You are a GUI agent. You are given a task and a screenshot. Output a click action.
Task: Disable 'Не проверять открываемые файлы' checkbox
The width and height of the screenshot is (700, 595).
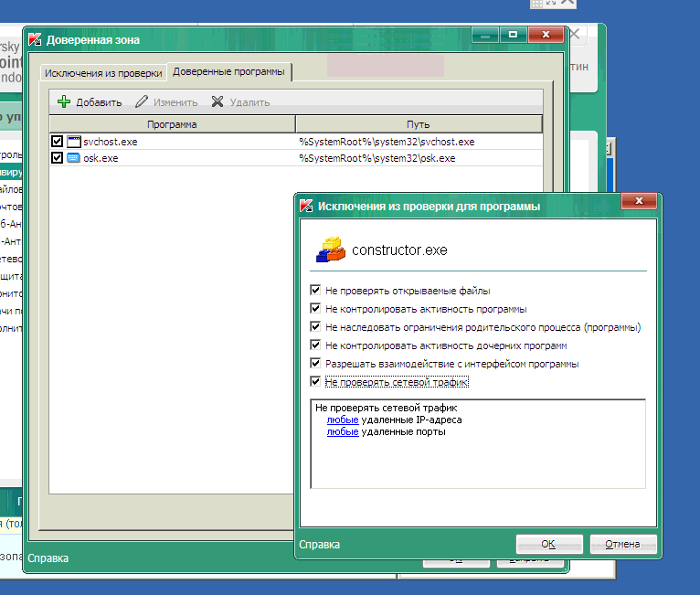[x=316, y=291]
